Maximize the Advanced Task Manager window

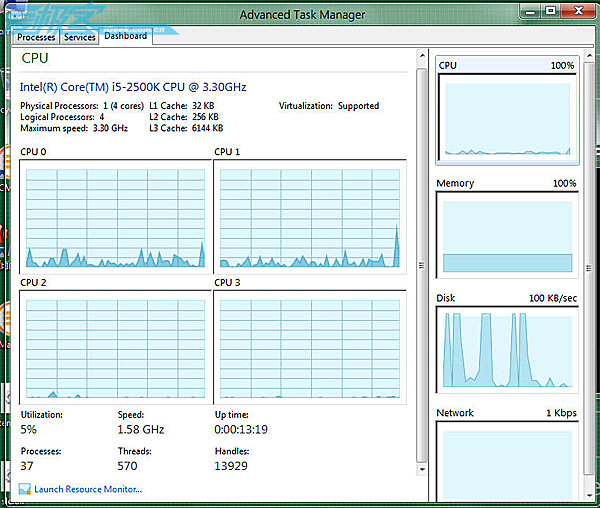click(551, 12)
